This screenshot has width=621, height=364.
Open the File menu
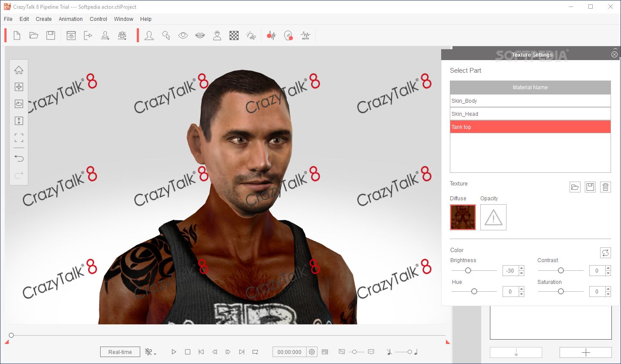pyautogui.click(x=8, y=19)
